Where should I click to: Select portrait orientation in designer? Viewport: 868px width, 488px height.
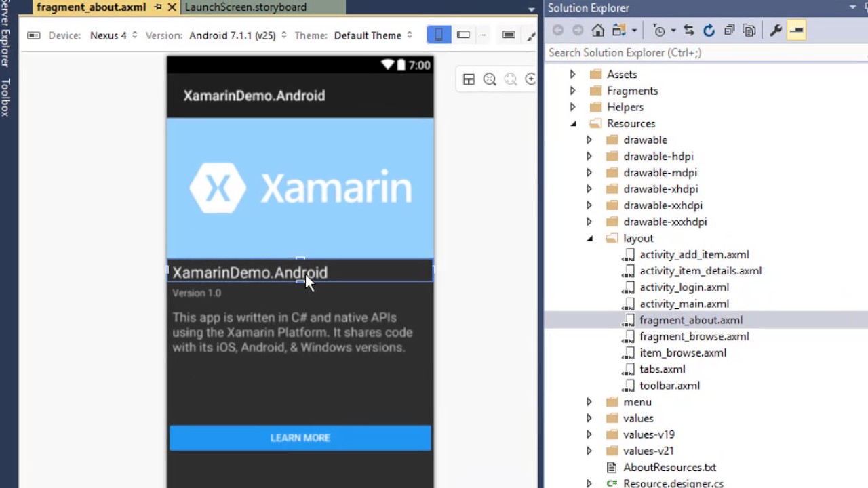click(x=439, y=35)
